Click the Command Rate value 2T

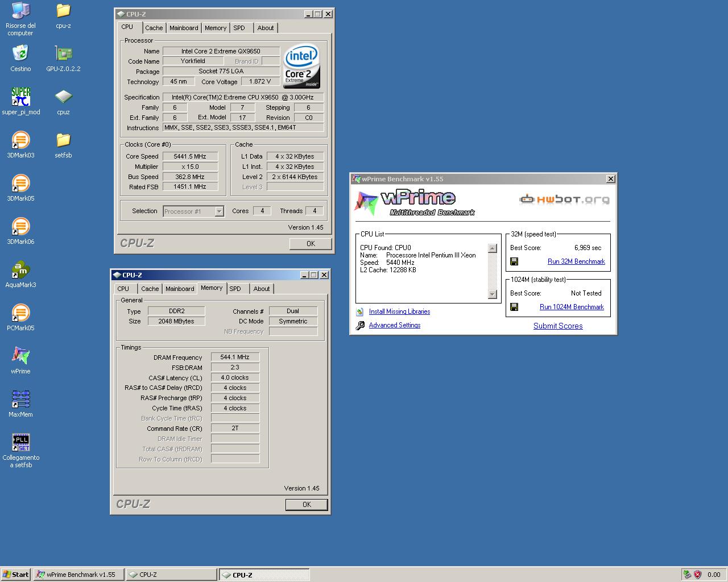point(235,428)
